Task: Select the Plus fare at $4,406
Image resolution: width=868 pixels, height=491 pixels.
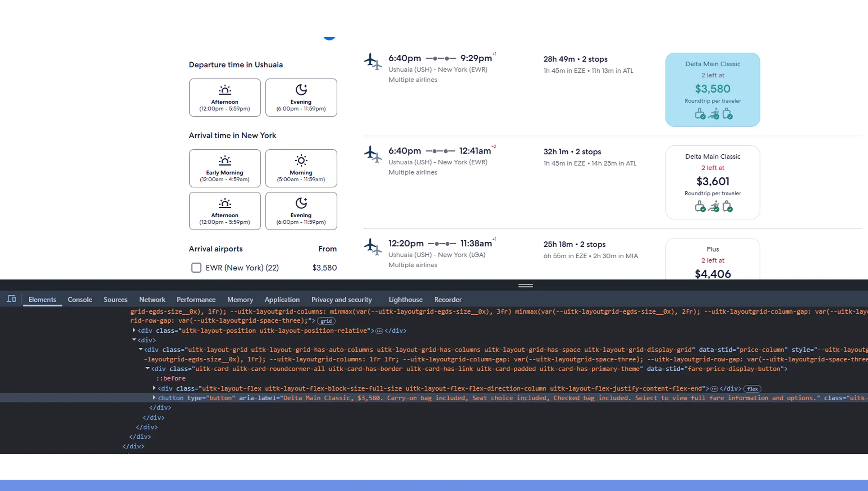Action: click(x=713, y=260)
